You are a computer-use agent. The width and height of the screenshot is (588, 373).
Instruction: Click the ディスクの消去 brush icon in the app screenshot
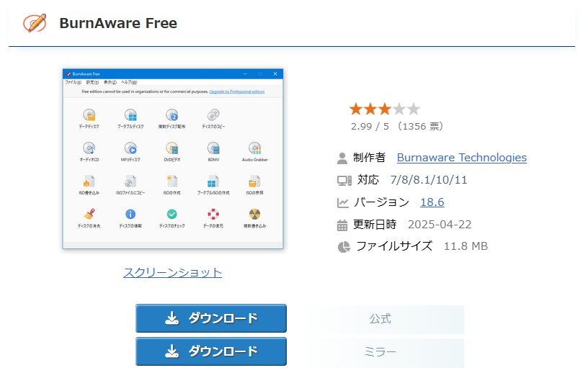click(89, 214)
